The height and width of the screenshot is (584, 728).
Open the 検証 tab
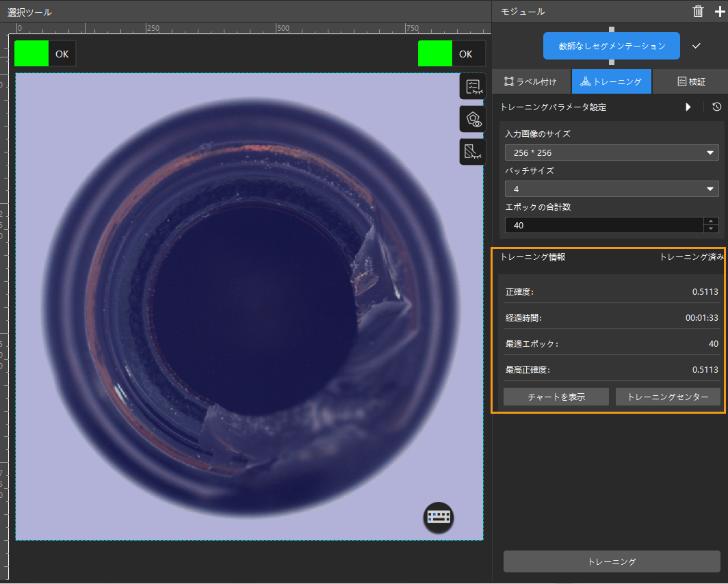click(691, 81)
